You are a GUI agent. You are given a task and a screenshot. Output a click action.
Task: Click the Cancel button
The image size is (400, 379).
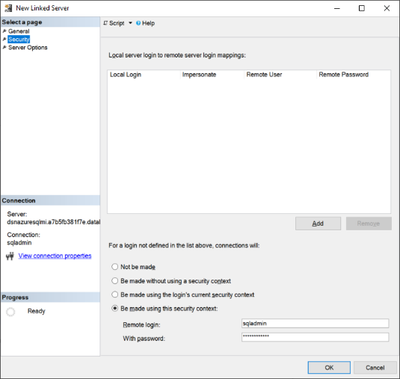pyautogui.click(x=375, y=368)
